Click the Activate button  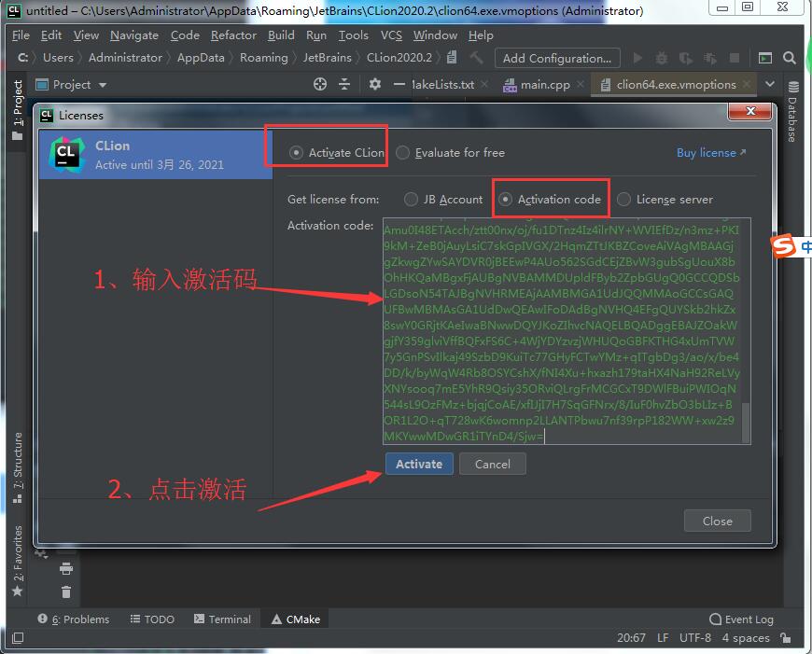[419, 464]
